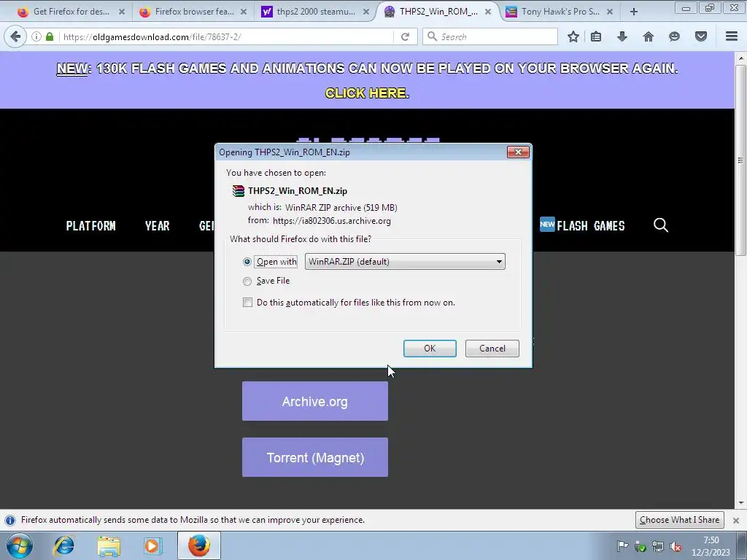Open network icon in system tray

point(658,546)
